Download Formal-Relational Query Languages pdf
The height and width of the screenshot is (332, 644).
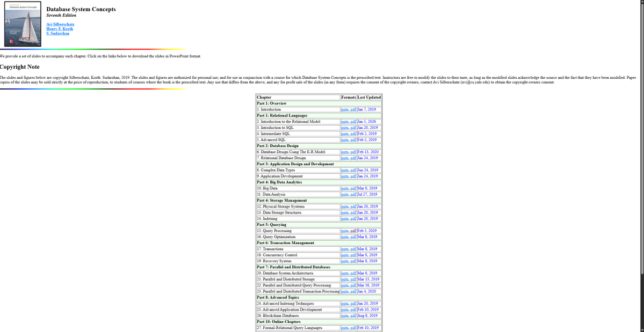[353, 328]
